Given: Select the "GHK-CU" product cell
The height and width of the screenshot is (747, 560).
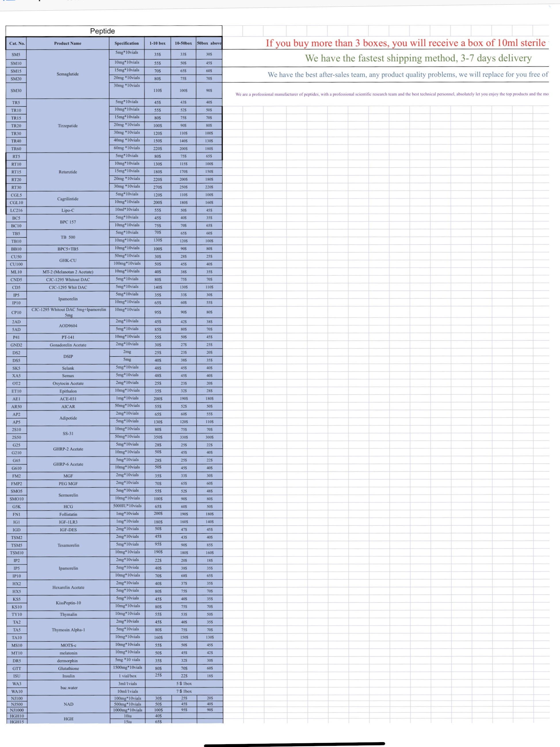Looking at the screenshot, I should coord(68,260).
